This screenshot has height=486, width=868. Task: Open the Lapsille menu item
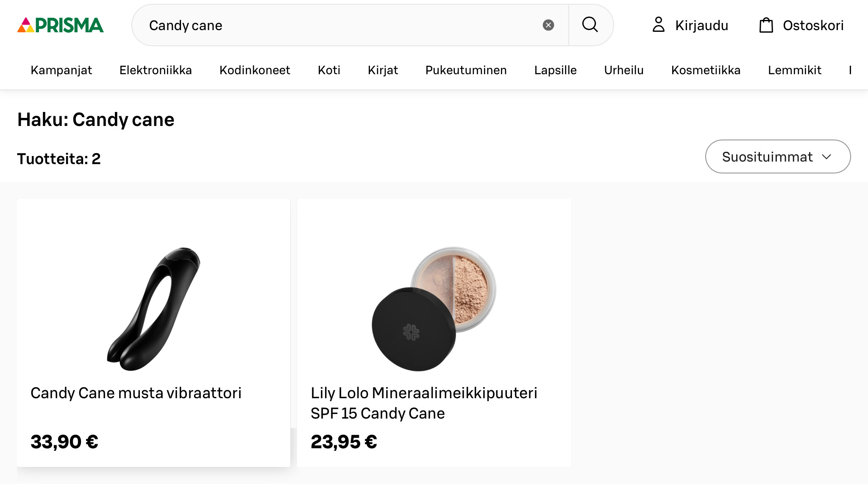tap(555, 70)
